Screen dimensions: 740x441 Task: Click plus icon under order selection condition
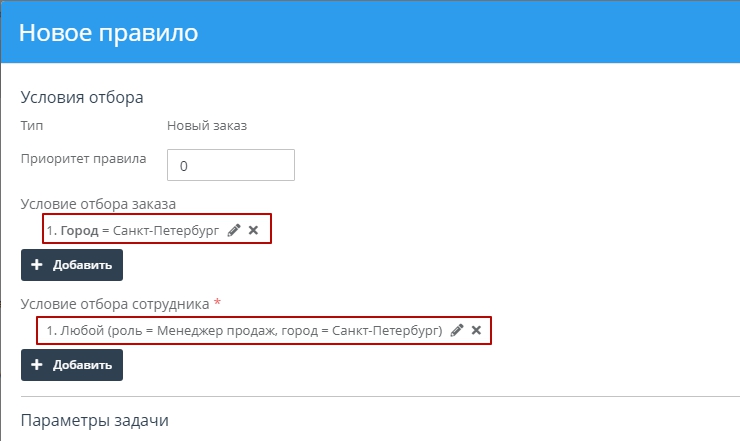(x=38, y=265)
